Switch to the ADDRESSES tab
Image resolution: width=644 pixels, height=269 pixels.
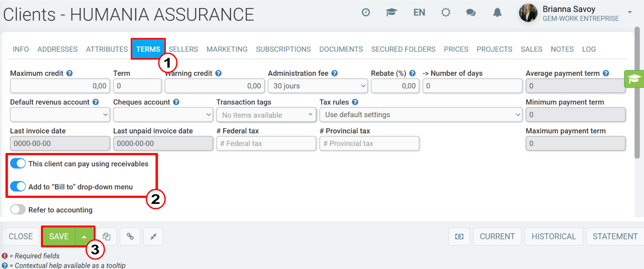click(x=58, y=49)
